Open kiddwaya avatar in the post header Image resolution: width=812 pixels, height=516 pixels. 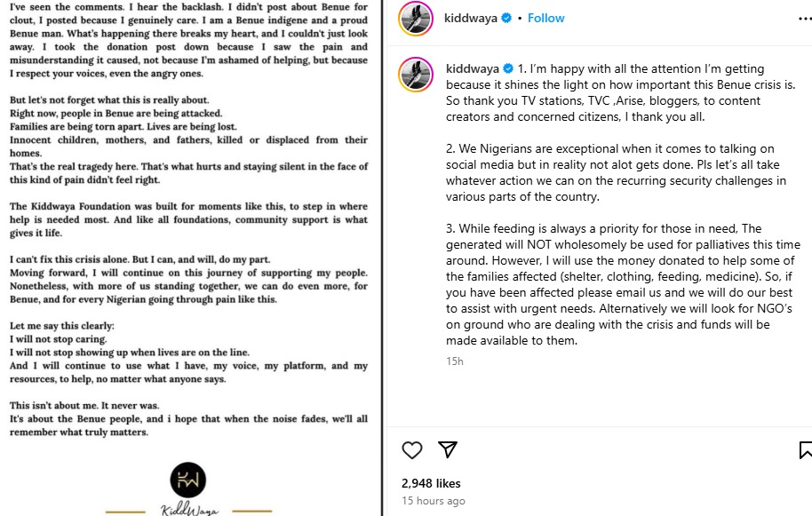tap(416, 19)
